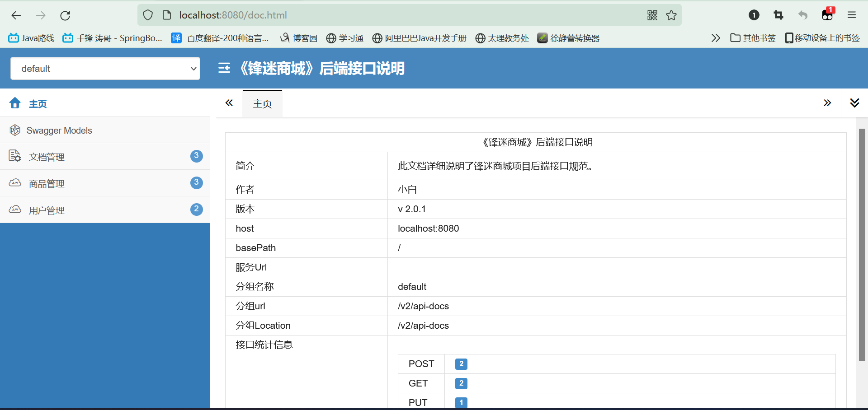This screenshot has height=410, width=868.
Task: Click the badge 3 on 文档管理
Action: [x=196, y=156]
